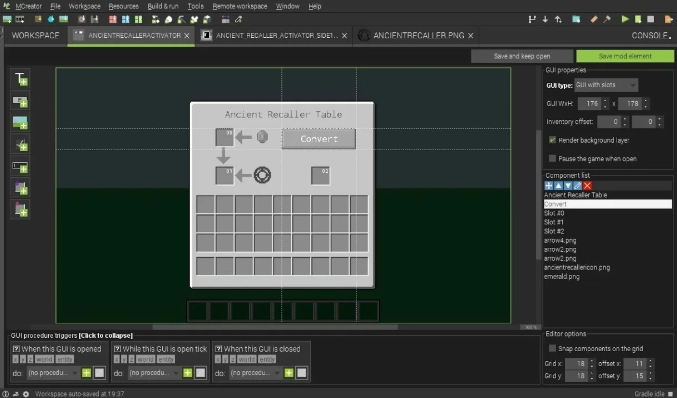Click the orange export mod icon
Viewport: 677px width, 398px height.
pos(669,19)
